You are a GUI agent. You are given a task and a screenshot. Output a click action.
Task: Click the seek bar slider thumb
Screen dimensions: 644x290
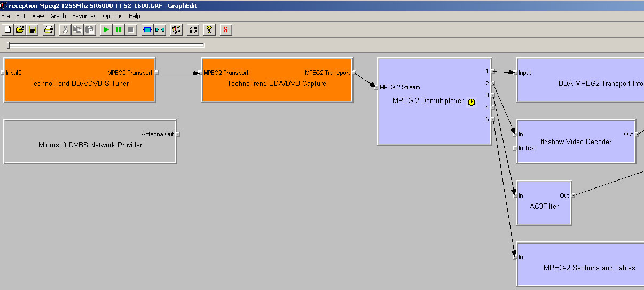tap(8, 45)
